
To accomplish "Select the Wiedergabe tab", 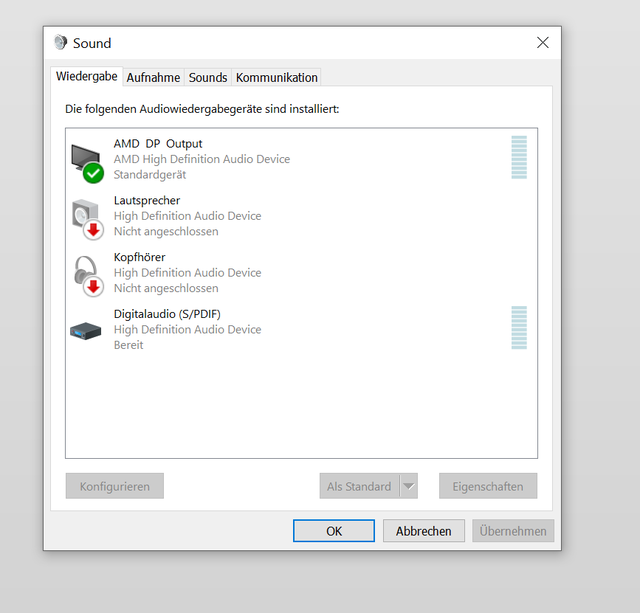I will coord(87,76).
